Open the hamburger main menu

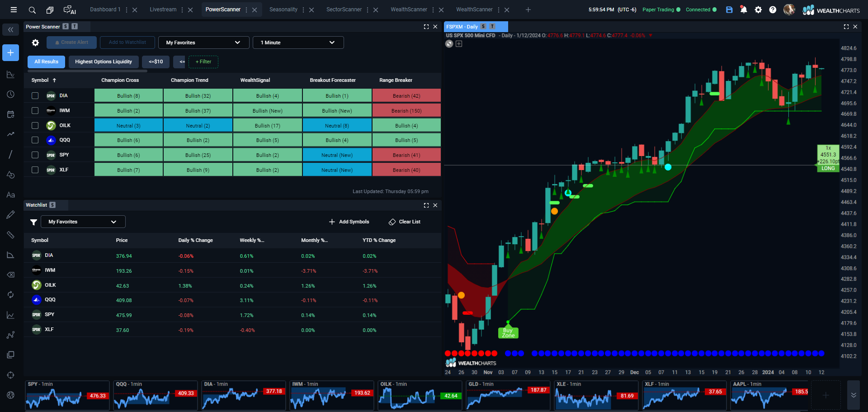14,9
